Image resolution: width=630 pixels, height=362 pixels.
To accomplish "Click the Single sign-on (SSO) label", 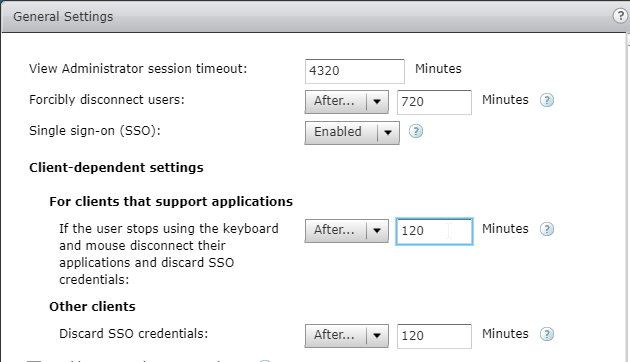I will (x=94, y=131).
